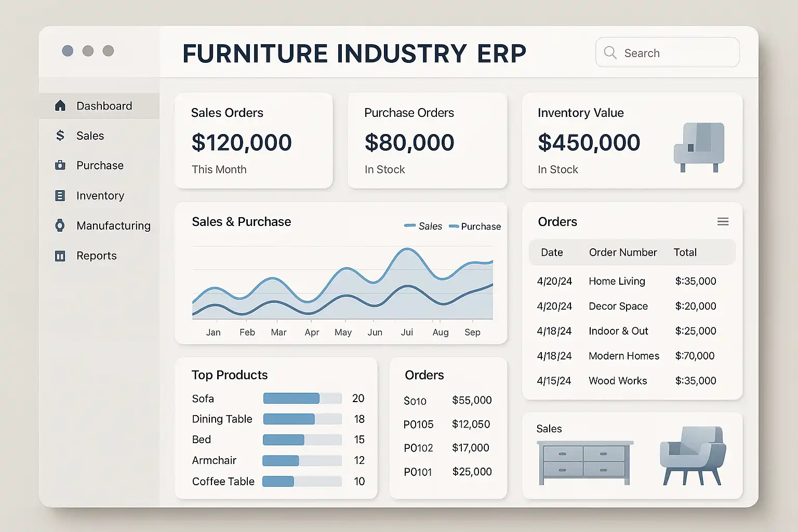The width and height of the screenshot is (798, 532).
Task: Click the armchair icon on Inventory Value card
Action: click(x=699, y=147)
